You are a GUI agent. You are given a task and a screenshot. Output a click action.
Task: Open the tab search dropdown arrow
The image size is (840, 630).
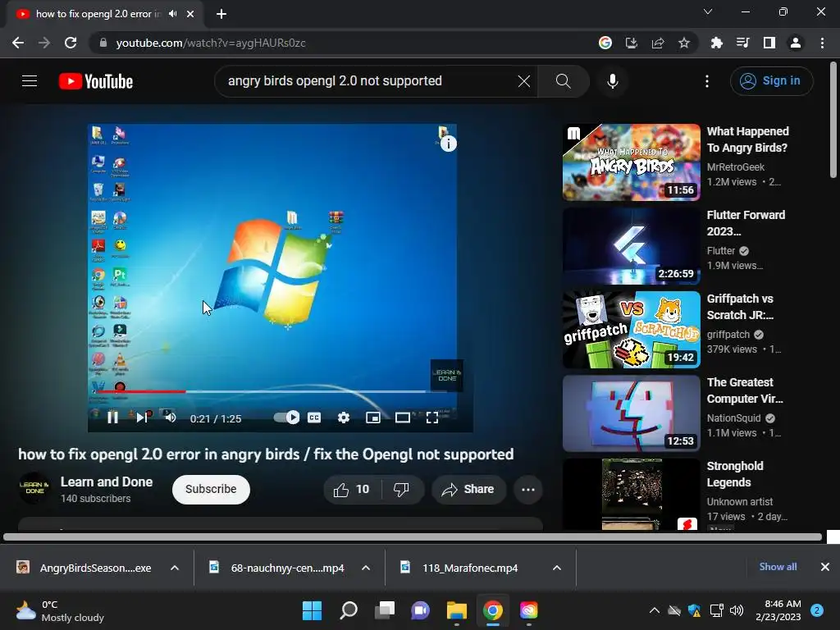(708, 11)
